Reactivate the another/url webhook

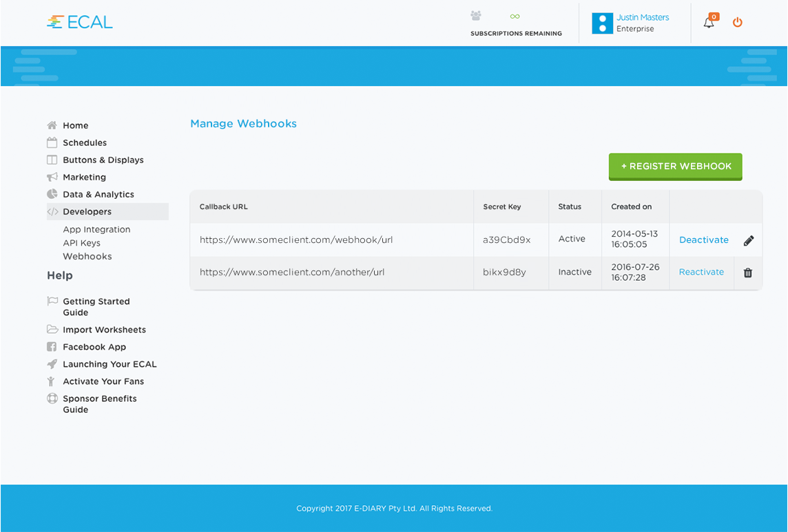point(701,272)
